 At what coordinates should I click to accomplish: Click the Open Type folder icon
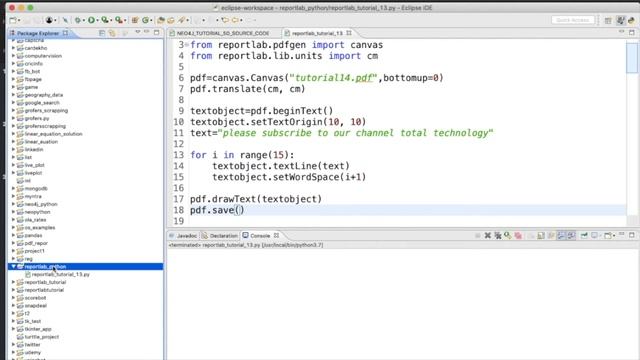pyautogui.click(x=161, y=20)
